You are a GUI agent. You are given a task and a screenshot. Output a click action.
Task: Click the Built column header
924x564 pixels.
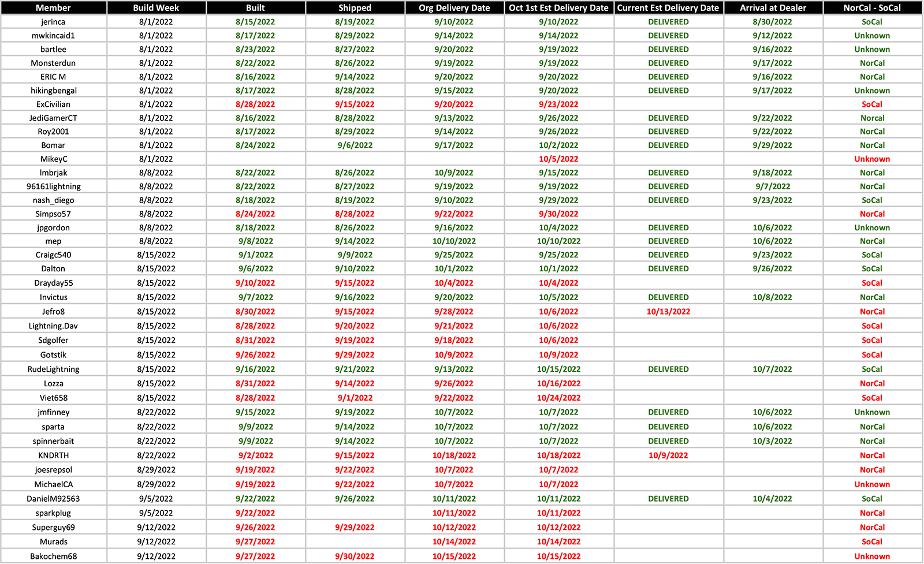coord(256,8)
